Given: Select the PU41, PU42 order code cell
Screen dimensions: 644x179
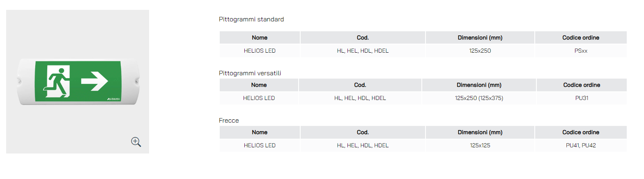Looking at the screenshot, I should [581, 145].
